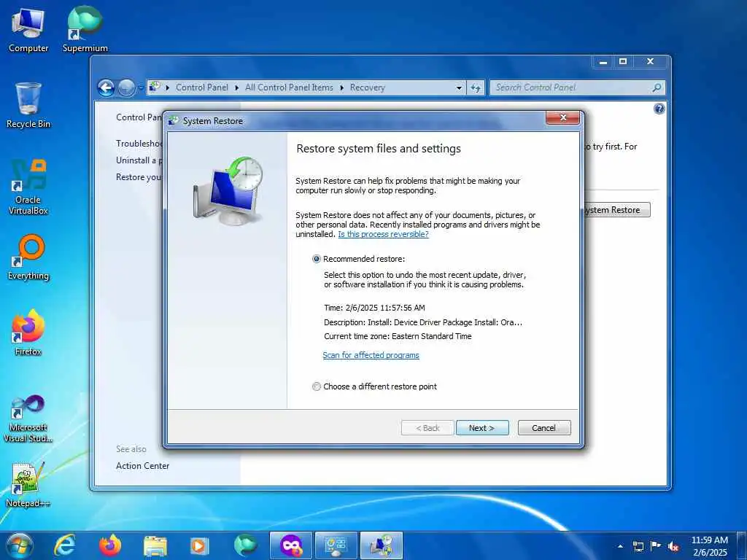Image resolution: width=747 pixels, height=560 pixels.
Task: Switch to Control Panel taskbar button
Action: [x=336, y=545]
